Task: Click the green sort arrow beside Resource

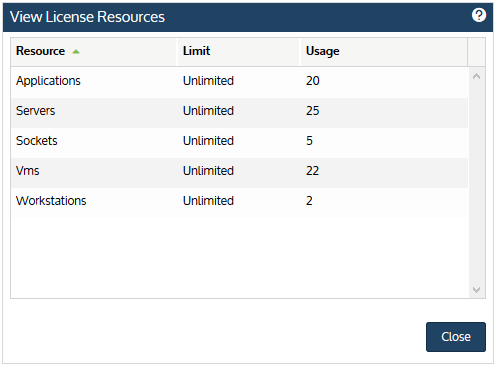Action: coord(76,52)
